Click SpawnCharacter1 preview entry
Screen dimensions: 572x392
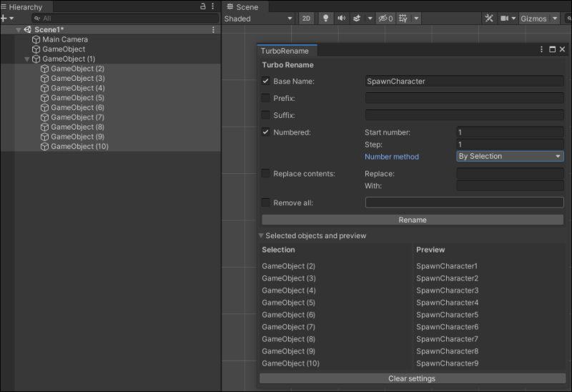click(447, 266)
